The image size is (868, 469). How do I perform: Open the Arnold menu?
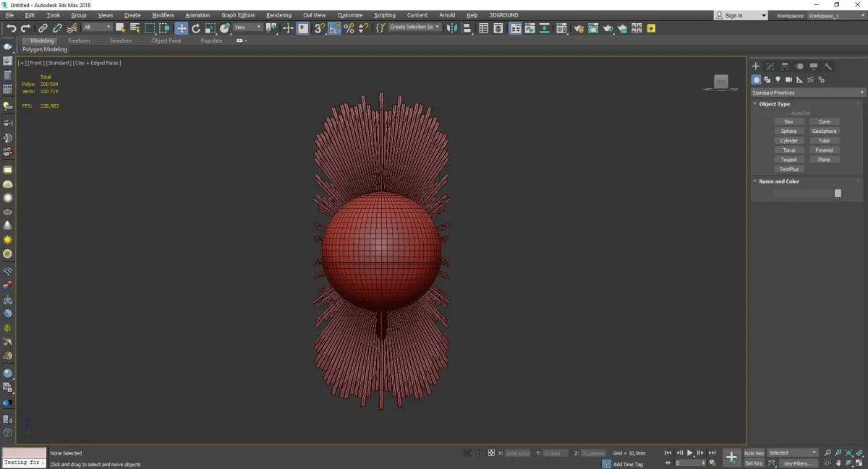pos(447,15)
